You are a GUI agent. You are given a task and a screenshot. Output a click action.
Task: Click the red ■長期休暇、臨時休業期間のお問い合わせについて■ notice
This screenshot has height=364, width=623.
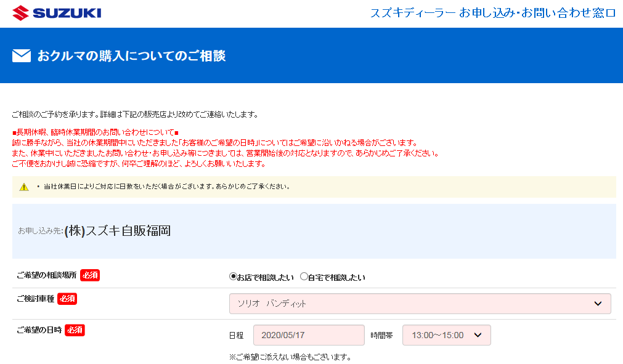click(96, 132)
